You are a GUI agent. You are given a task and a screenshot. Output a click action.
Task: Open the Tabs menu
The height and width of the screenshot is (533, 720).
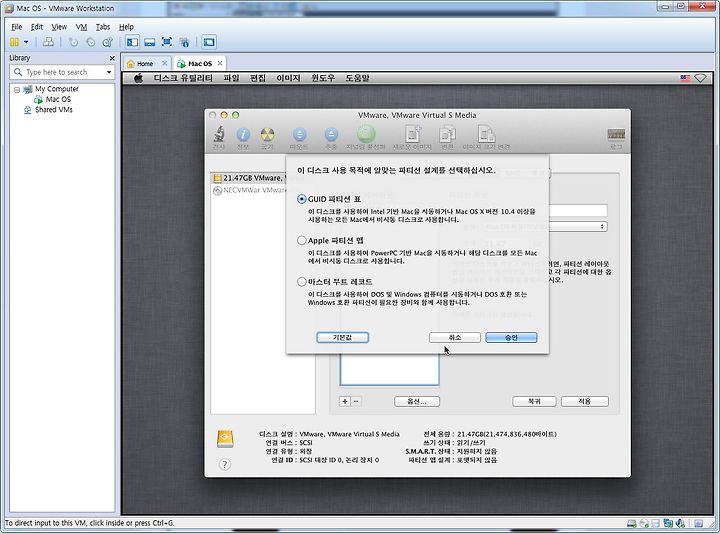(103, 27)
